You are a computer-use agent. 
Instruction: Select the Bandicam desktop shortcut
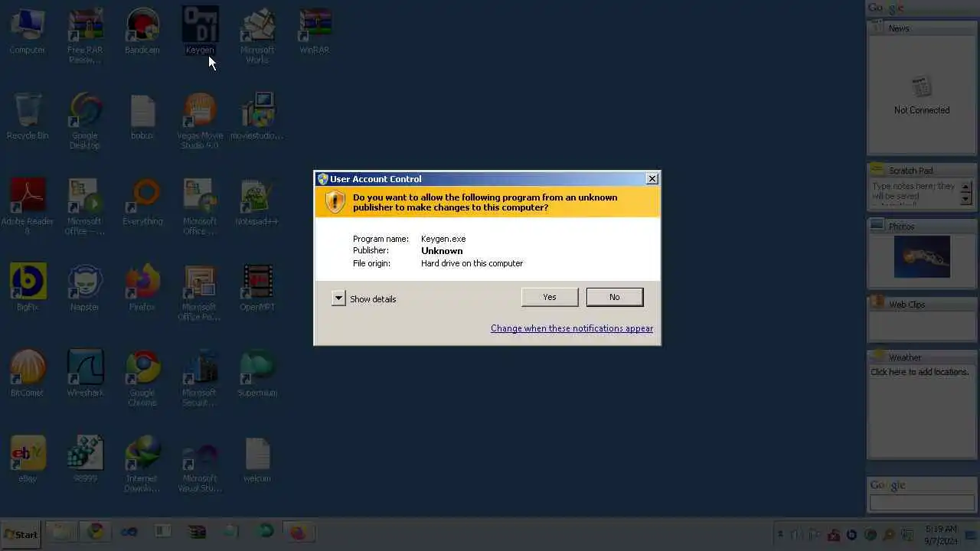[142, 32]
